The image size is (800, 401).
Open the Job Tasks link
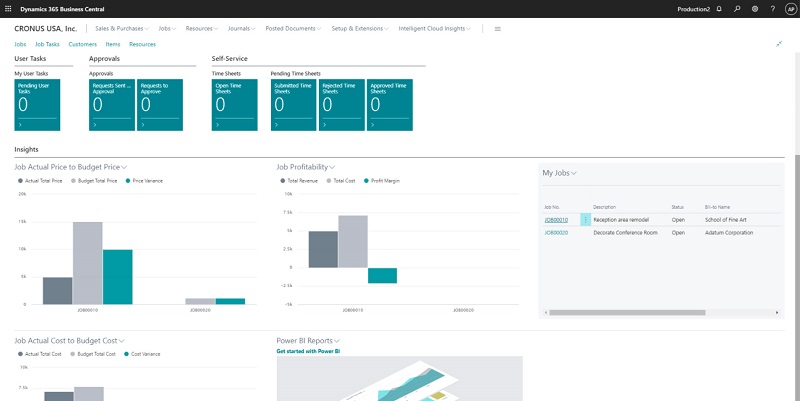pyautogui.click(x=47, y=44)
